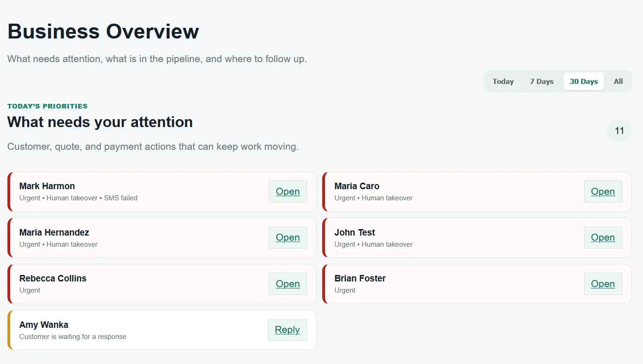Click the 'What needs your attention' heading
This screenshot has width=643, height=364.
[100, 122]
